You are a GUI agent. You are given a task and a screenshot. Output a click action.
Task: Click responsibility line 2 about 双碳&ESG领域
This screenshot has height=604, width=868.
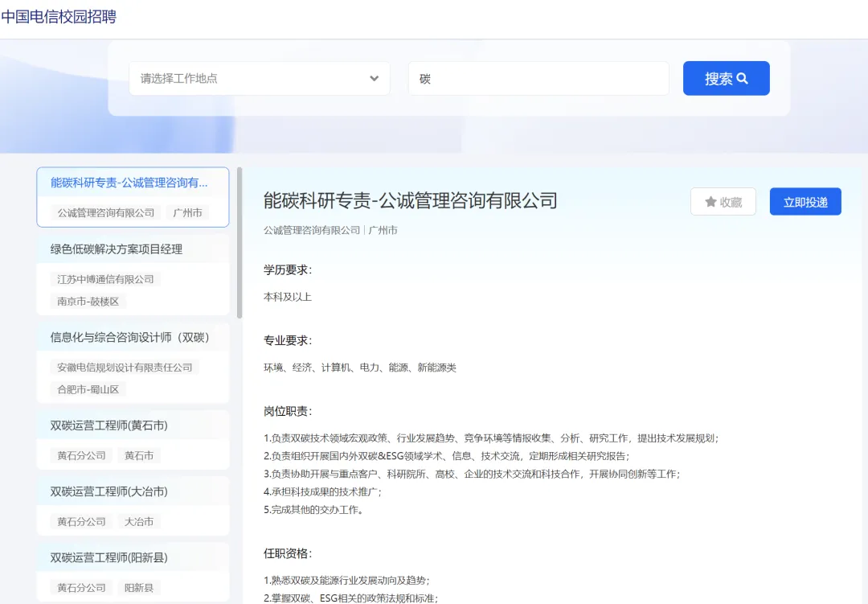click(446, 456)
